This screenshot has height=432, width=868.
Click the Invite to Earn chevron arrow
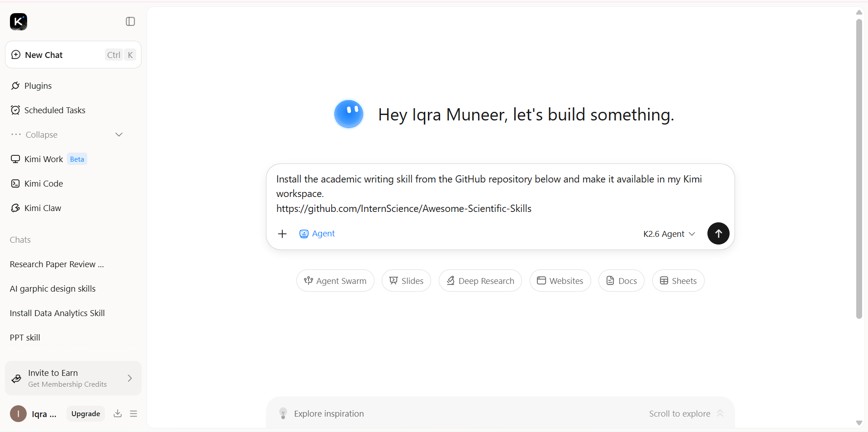(x=130, y=378)
